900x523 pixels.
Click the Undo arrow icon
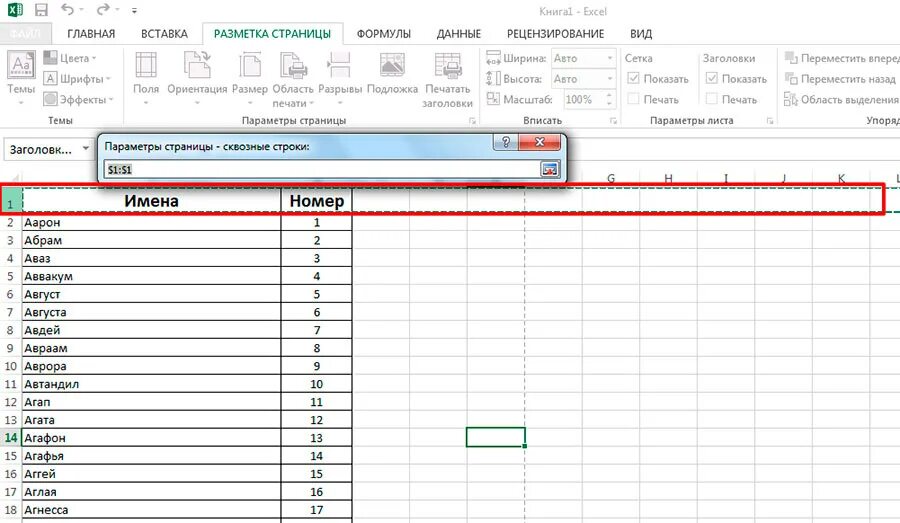pyautogui.click(x=67, y=10)
